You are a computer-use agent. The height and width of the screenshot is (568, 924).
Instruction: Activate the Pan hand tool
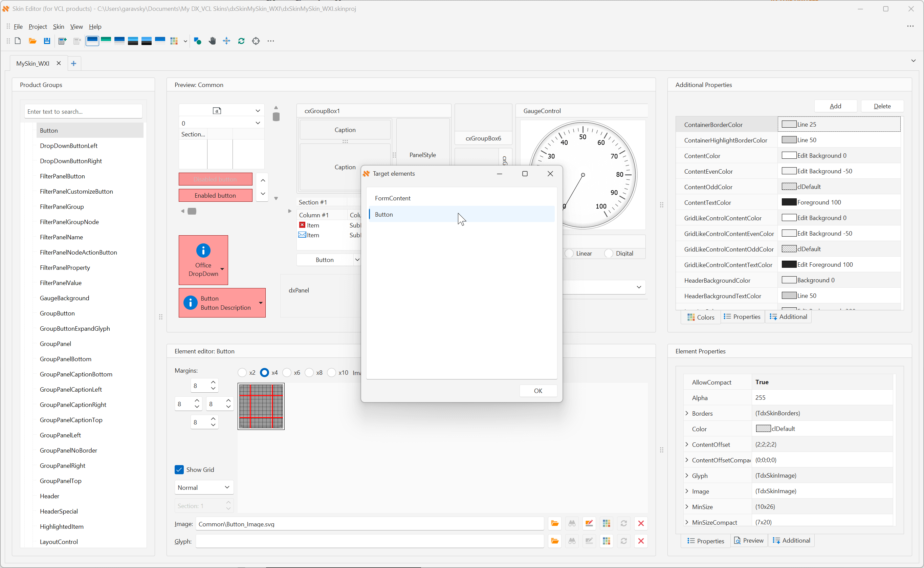click(212, 41)
